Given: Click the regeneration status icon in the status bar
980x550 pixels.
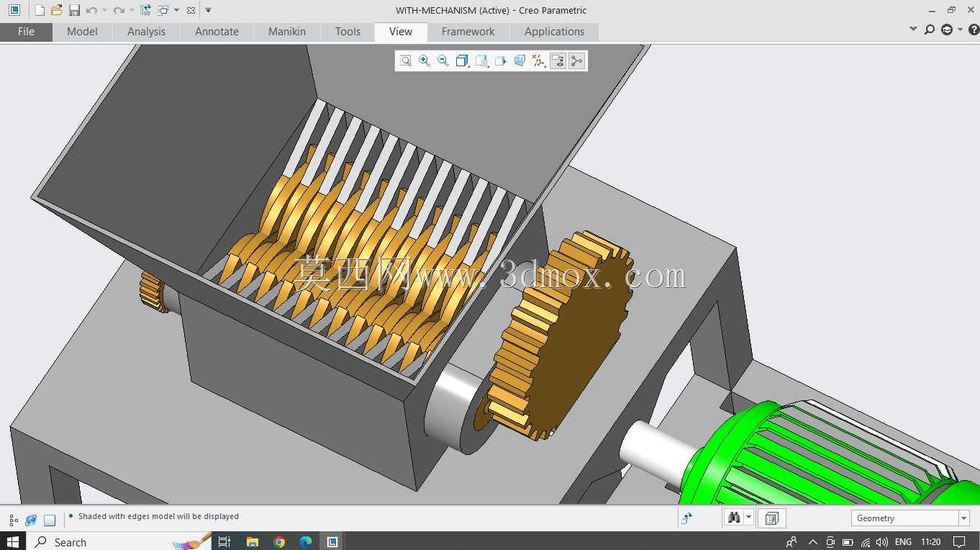Looking at the screenshot, I should coord(686,518).
